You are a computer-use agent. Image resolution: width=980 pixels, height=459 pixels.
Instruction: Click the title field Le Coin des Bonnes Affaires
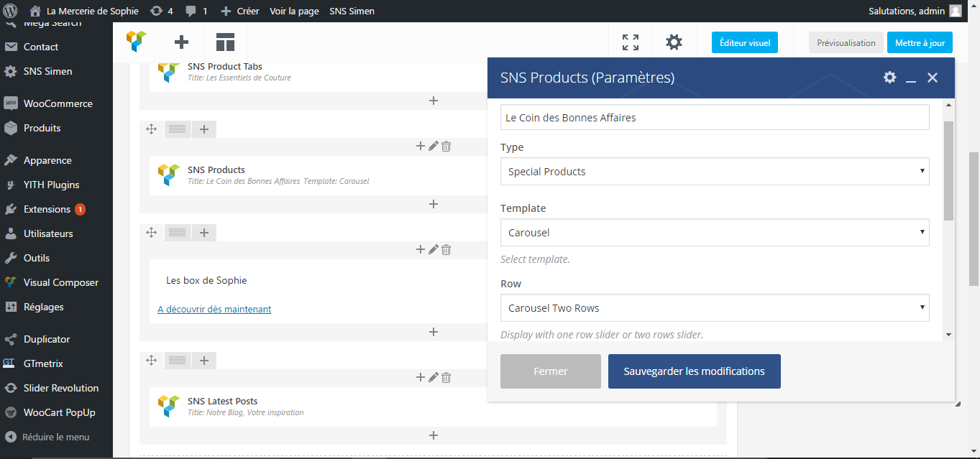(714, 118)
